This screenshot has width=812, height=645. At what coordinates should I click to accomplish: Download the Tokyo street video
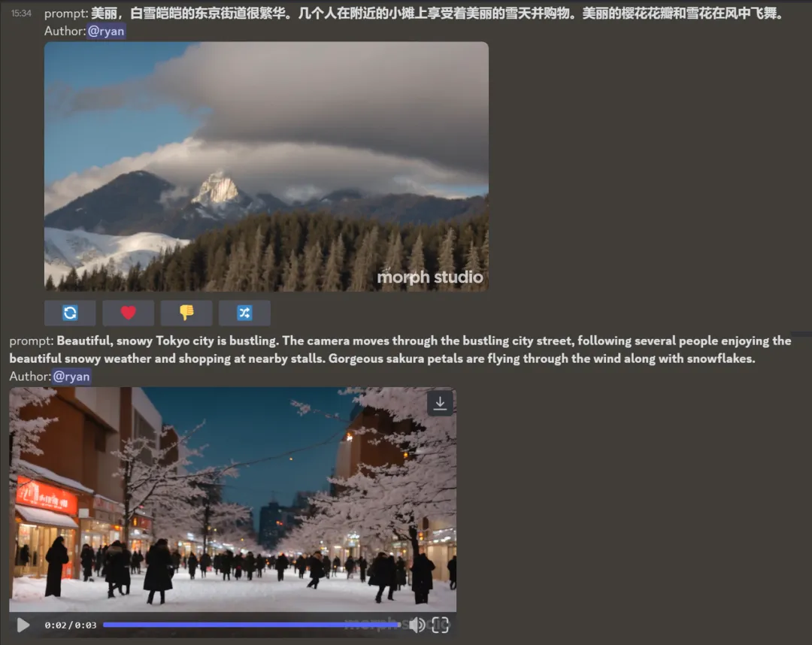click(x=440, y=403)
